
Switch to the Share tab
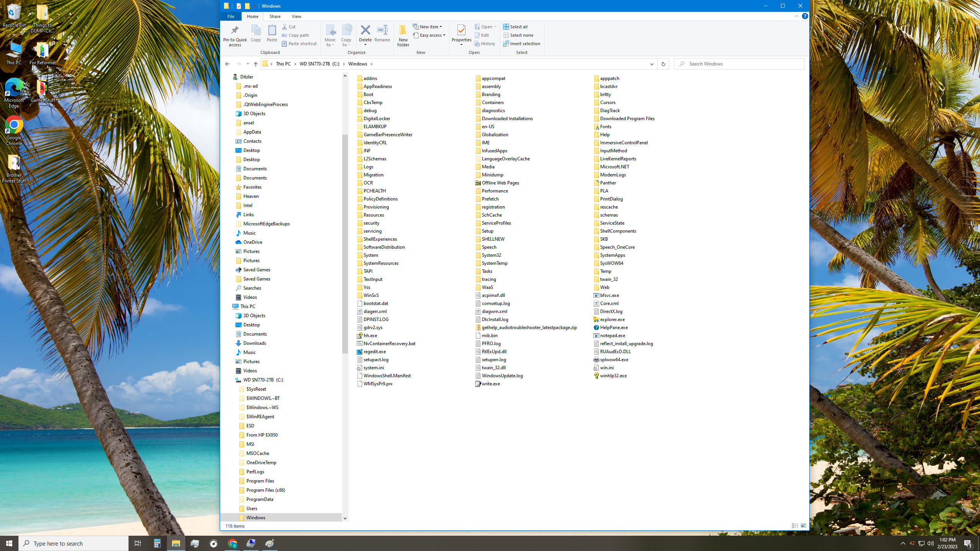[275, 16]
